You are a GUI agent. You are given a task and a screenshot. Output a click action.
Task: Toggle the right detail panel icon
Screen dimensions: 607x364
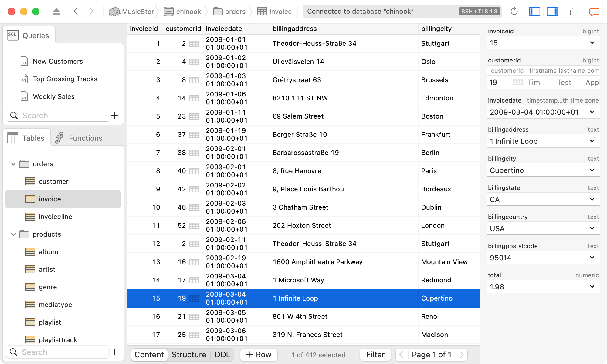(x=553, y=12)
